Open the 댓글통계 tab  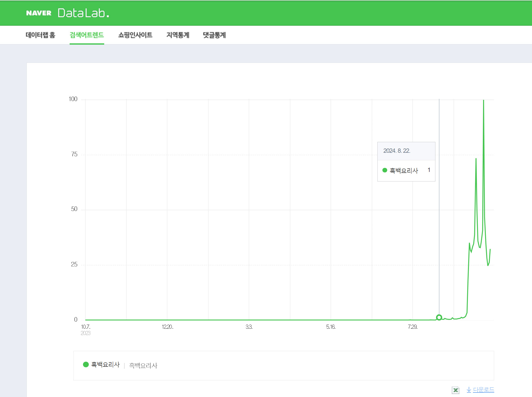coord(214,35)
